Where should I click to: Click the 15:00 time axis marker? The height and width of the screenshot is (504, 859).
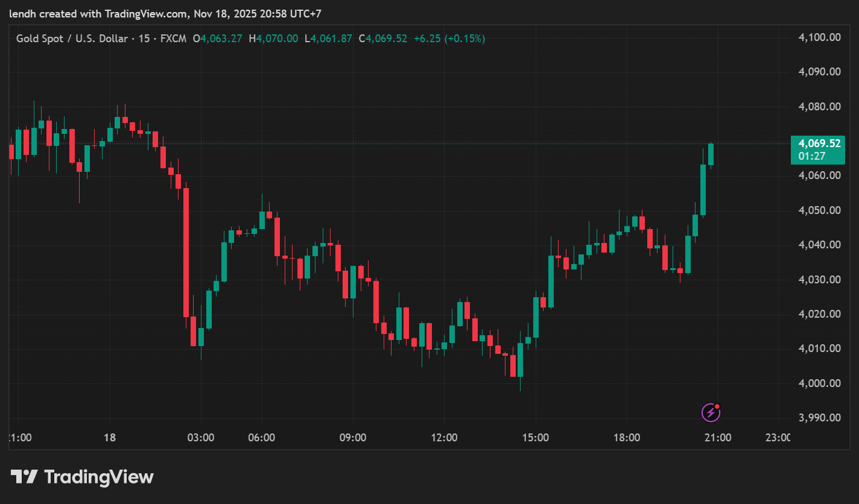[536, 438]
